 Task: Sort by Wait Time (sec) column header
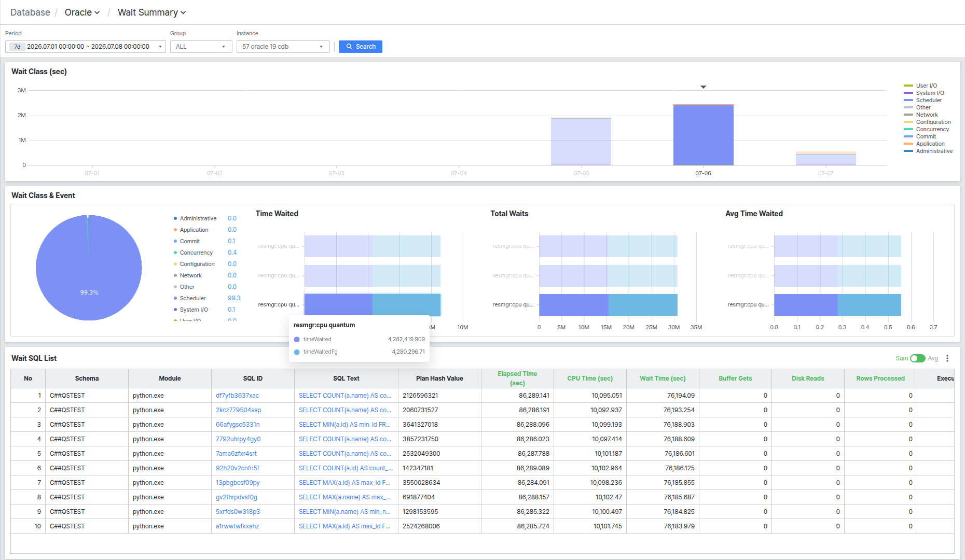point(663,379)
